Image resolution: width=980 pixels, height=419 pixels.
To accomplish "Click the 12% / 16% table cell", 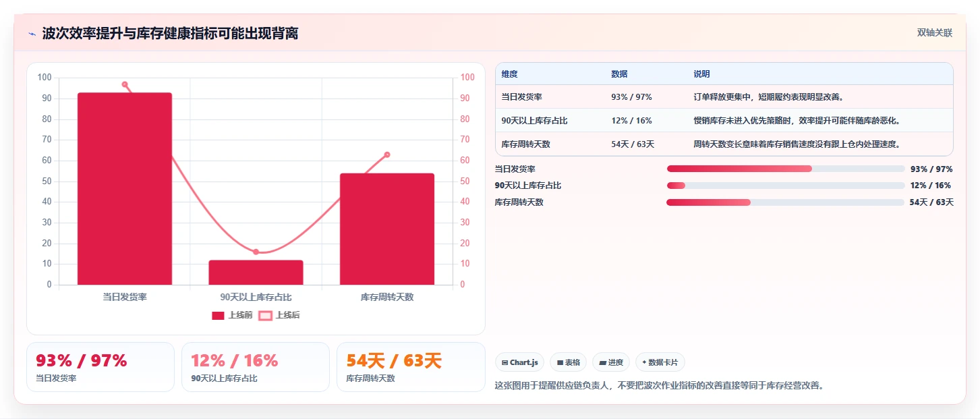I will 631,121.
